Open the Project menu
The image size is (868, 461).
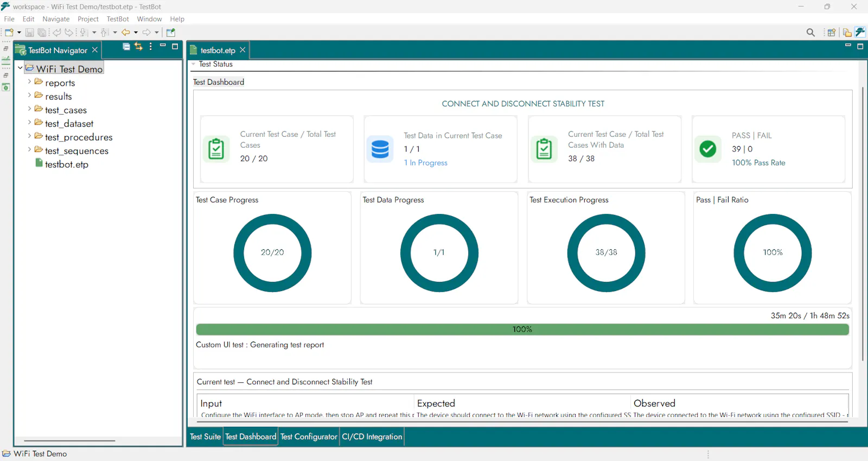coord(88,19)
